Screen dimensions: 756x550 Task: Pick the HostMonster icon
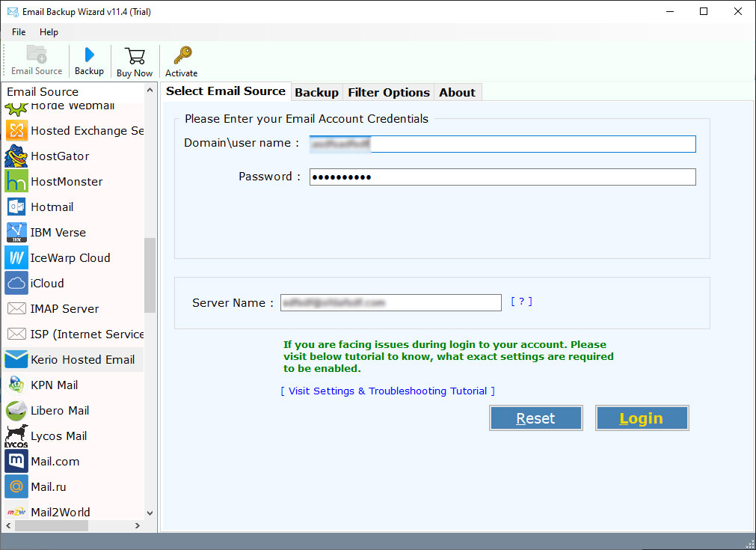16,181
